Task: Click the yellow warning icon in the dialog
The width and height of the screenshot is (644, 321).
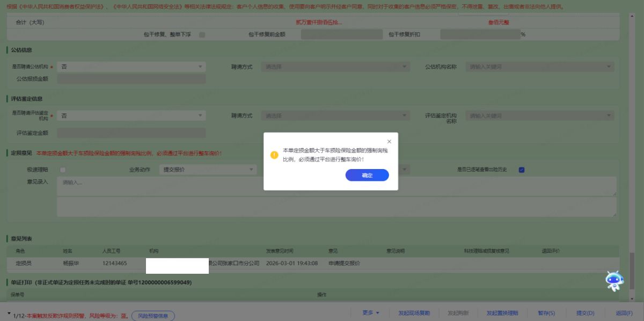Action: 274,155
